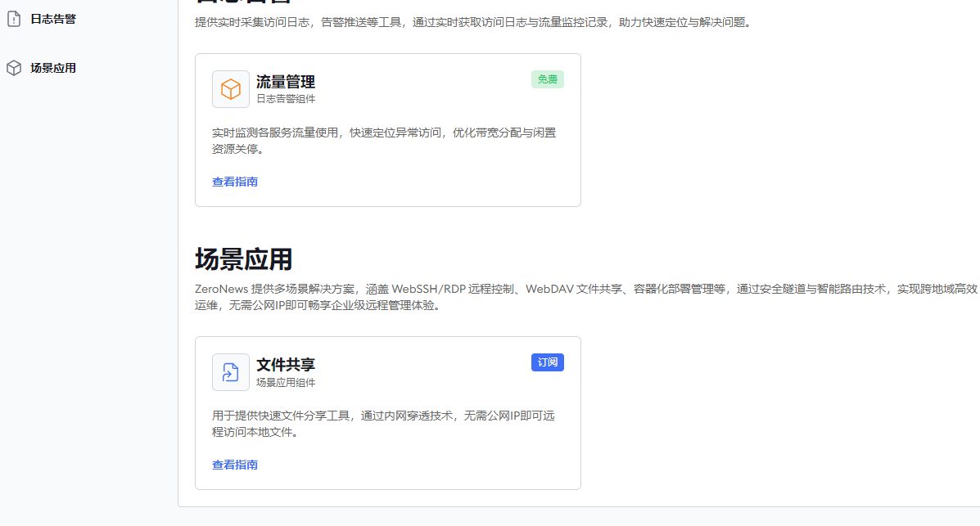Screen dimensions: 980x526
Task: Click the 文件共享 description starting 用于提供快速文件
Action: point(383,424)
